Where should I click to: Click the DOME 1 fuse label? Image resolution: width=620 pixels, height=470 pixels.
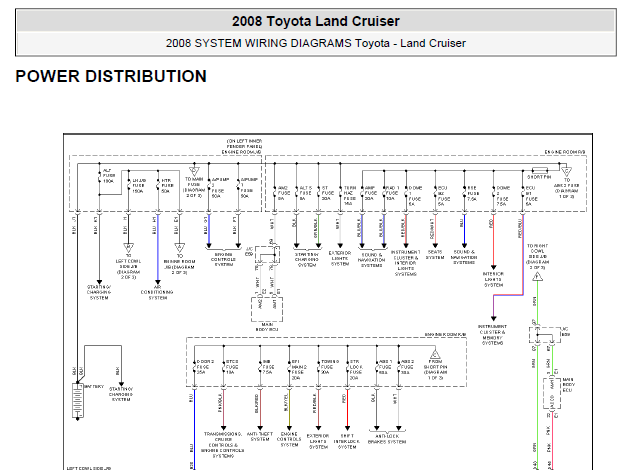click(x=415, y=196)
